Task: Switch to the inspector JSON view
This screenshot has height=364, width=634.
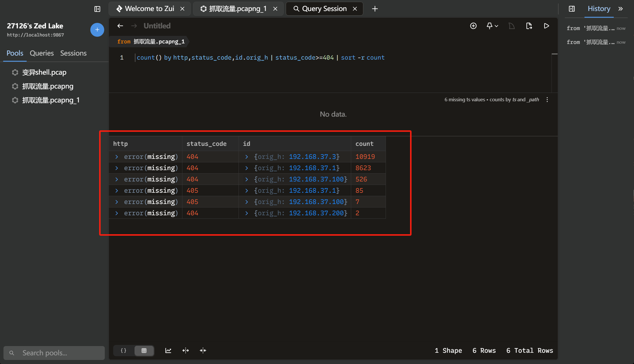Action: [x=124, y=350]
